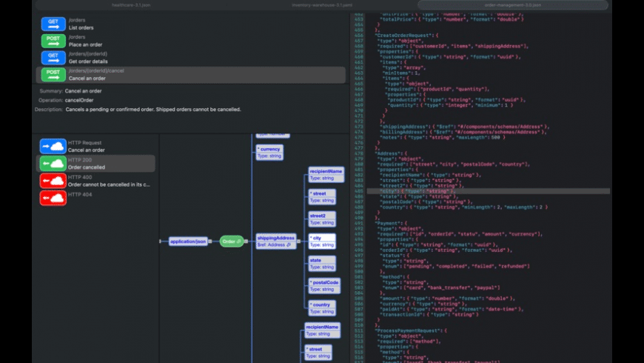The image size is (644, 363).
Task: Select the state property node
Action: (x=322, y=264)
